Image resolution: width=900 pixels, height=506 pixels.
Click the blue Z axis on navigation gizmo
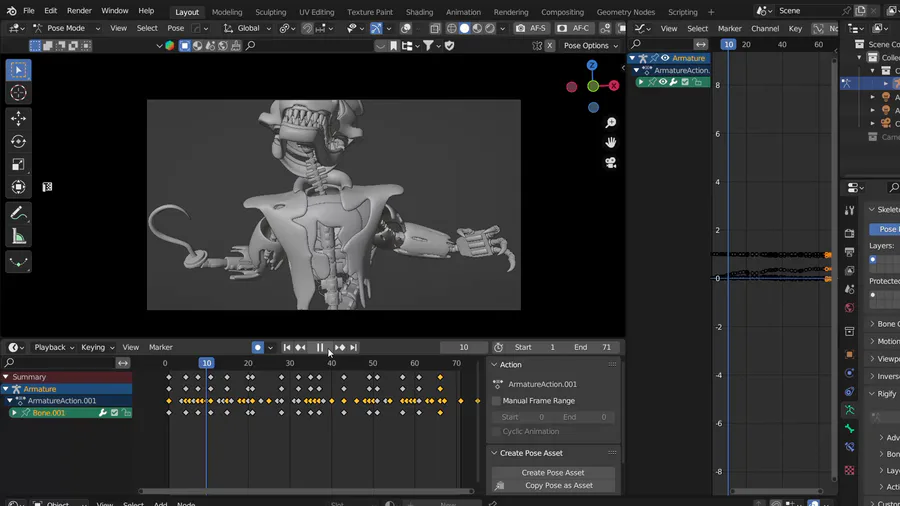592,65
